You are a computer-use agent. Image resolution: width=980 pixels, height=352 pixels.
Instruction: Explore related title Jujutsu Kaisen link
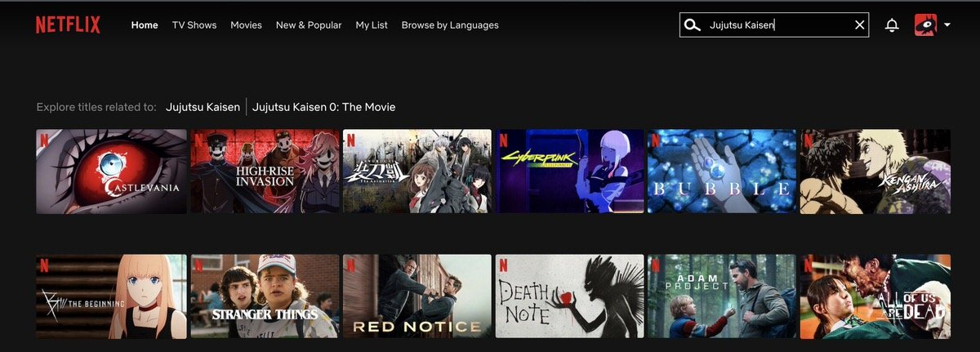[x=203, y=107]
